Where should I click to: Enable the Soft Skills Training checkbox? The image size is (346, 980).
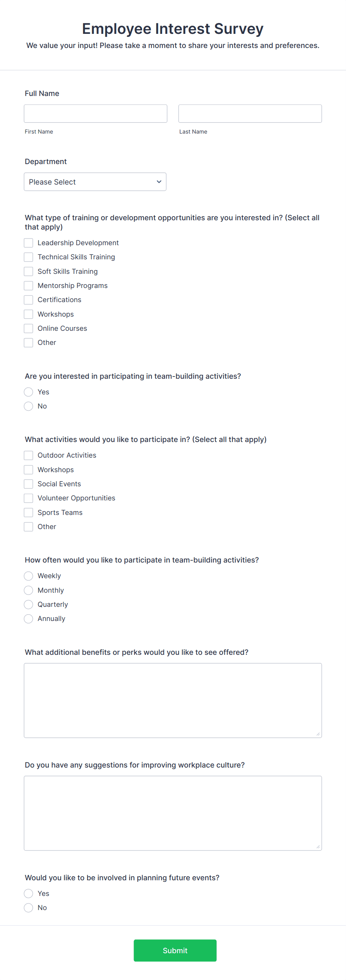[x=28, y=271]
